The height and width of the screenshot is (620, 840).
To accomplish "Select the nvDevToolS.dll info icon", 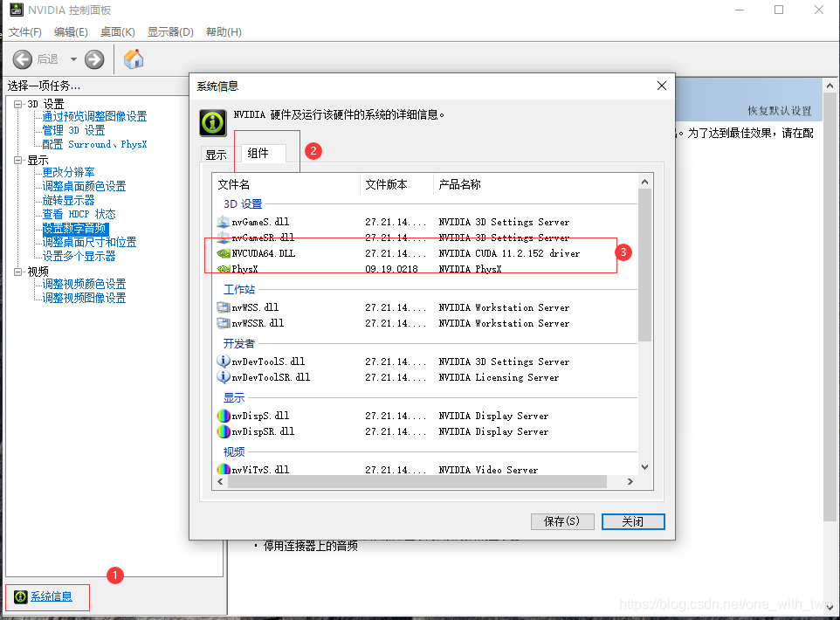I will click(x=223, y=362).
